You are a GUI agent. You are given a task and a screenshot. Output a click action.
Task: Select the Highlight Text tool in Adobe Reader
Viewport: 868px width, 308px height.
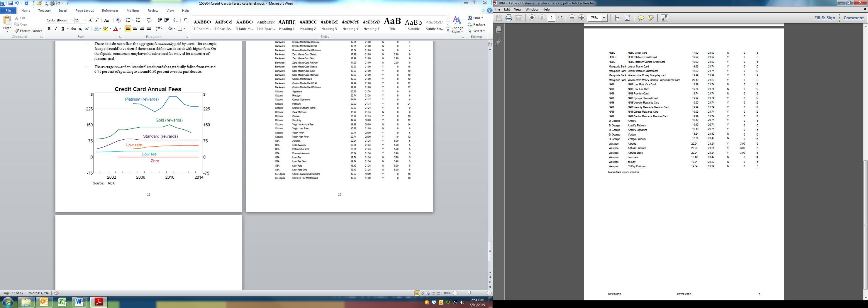click(x=651, y=18)
